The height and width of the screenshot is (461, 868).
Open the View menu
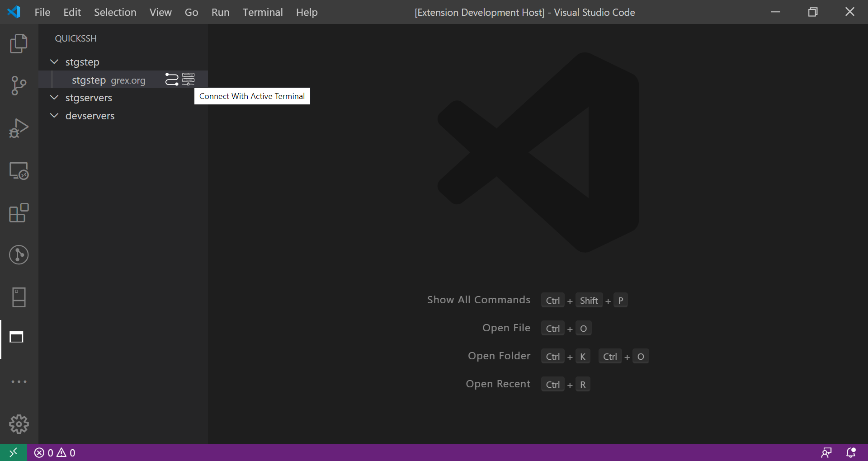coord(160,12)
